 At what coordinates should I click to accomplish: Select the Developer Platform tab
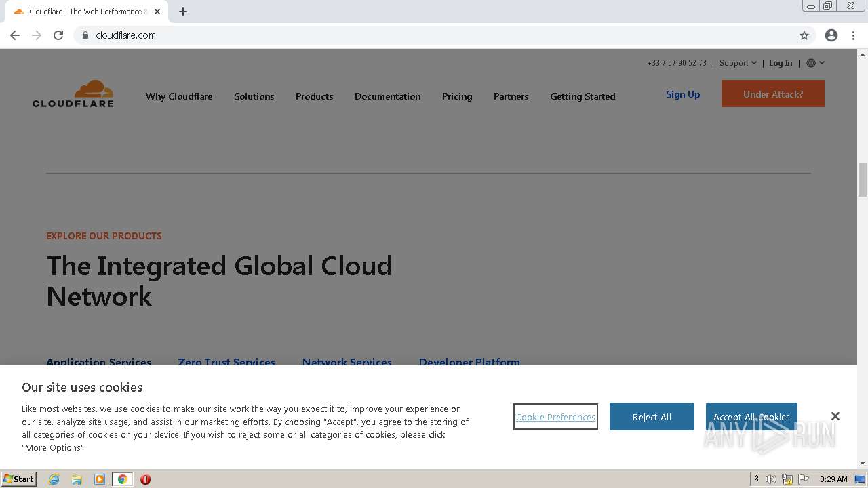(469, 362)
